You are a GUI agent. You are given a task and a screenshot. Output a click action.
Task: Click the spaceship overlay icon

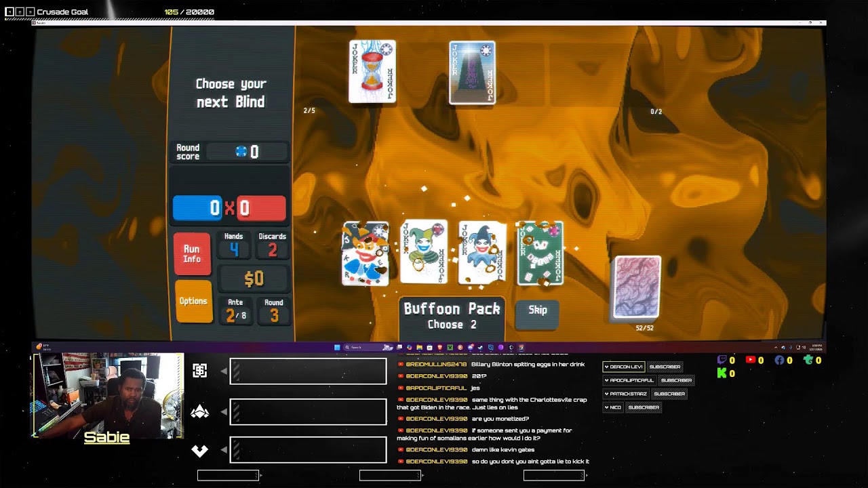click(199, 411)
